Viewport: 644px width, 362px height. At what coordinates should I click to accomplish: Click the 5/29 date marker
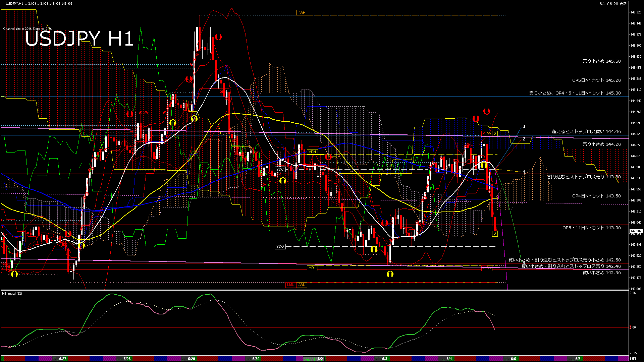coord(191,359)
